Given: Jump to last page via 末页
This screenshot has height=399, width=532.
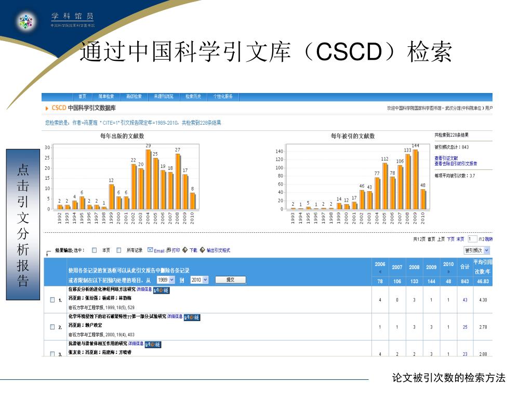Looking at the screenshot, I should pos(460,239).
